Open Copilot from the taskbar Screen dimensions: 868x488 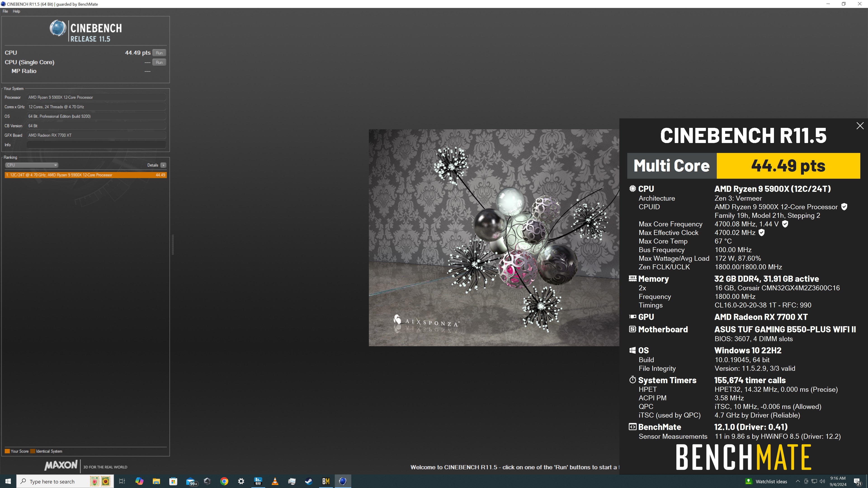pos(139,481)
